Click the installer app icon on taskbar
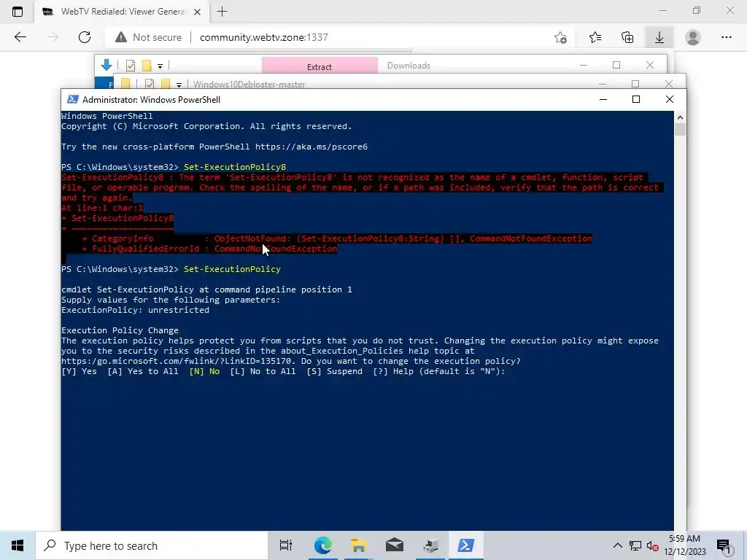 (x=430, y=545)
